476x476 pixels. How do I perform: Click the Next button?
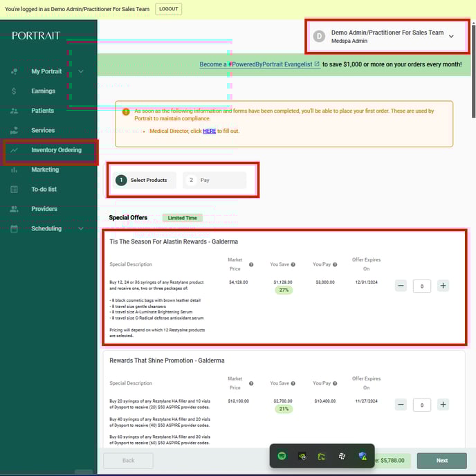pos(441,461)
